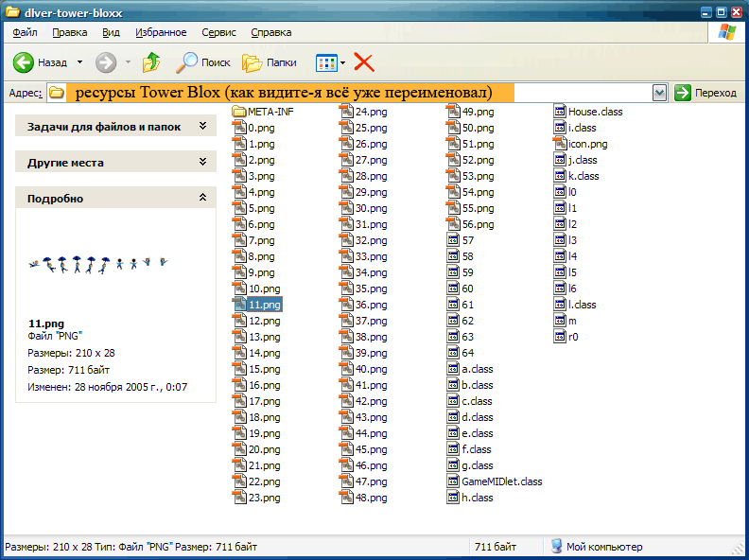Go up one folder level icon
749x560 pixels.
pos(151,62)
